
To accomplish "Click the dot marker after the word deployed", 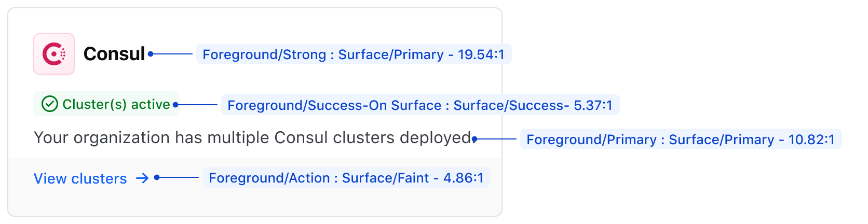I will point(474,139).
